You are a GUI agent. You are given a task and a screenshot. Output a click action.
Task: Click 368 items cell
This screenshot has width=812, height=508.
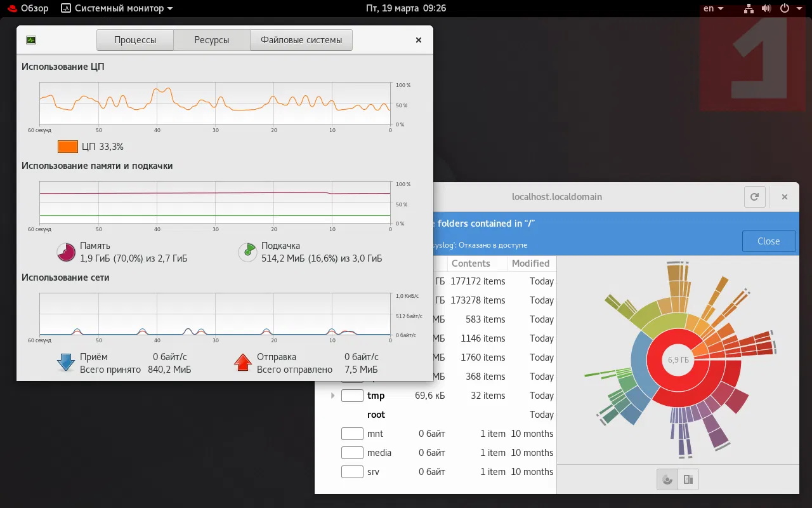[x=485, y=377]
